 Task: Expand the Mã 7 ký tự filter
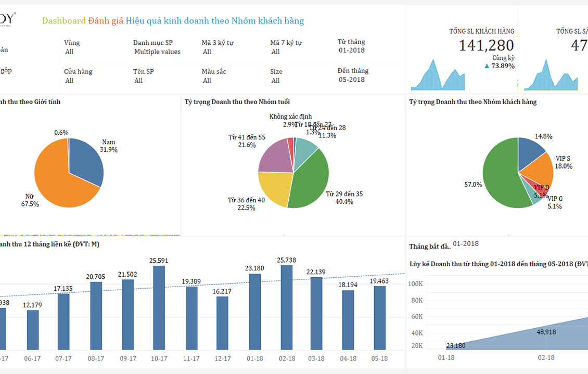tap(276, 52)
